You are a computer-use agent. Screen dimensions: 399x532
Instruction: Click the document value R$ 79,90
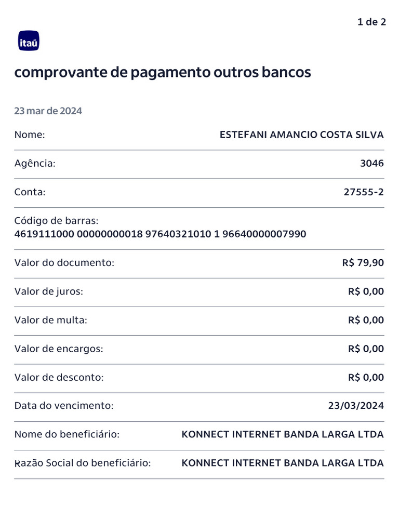point(363,263)
